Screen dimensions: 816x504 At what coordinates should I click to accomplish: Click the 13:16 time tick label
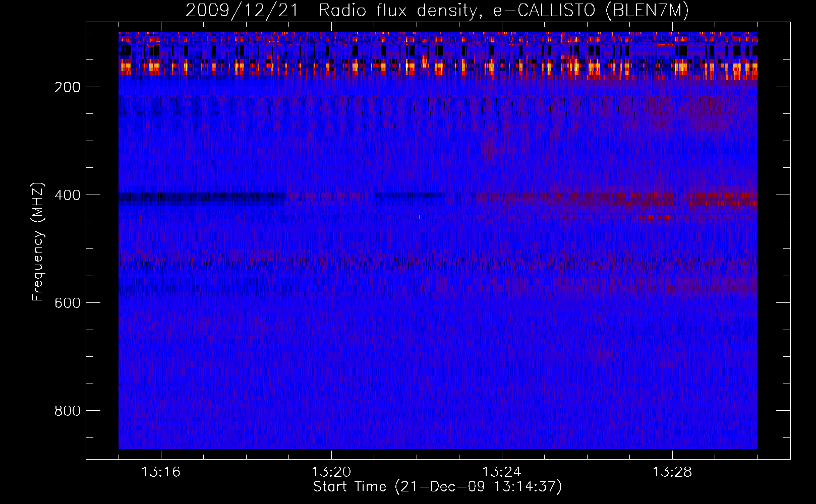point(161,472)
